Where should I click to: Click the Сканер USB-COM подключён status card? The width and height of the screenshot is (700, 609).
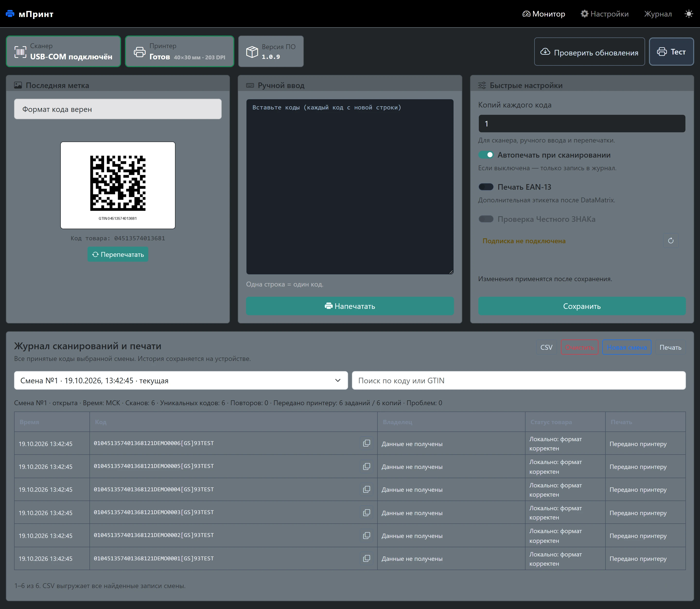coord(63,51)
